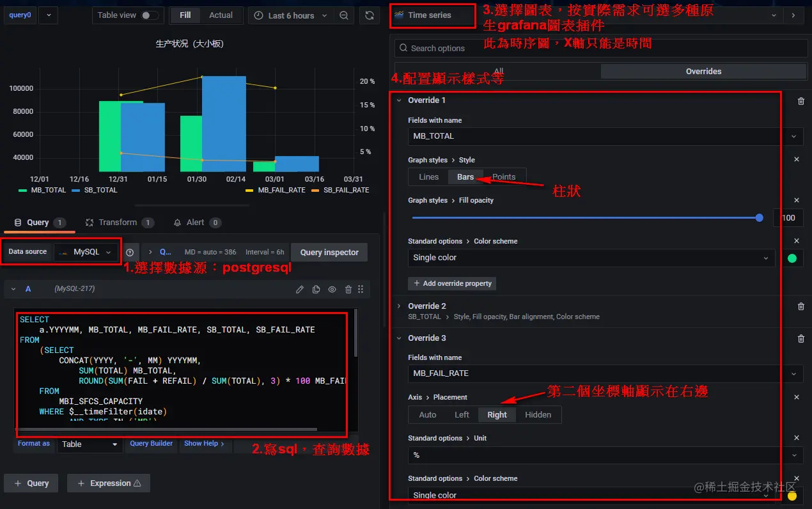Set axis placement to Right

coord(497,415)
